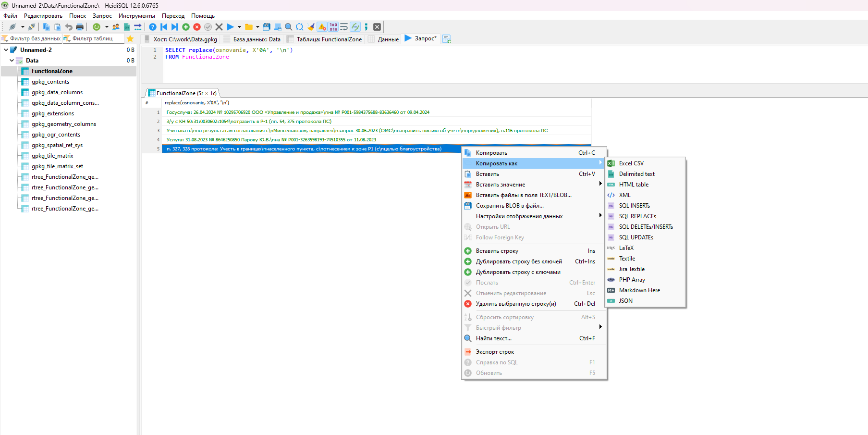Select the gpkg_contents table in the tree

pos(50,82)
